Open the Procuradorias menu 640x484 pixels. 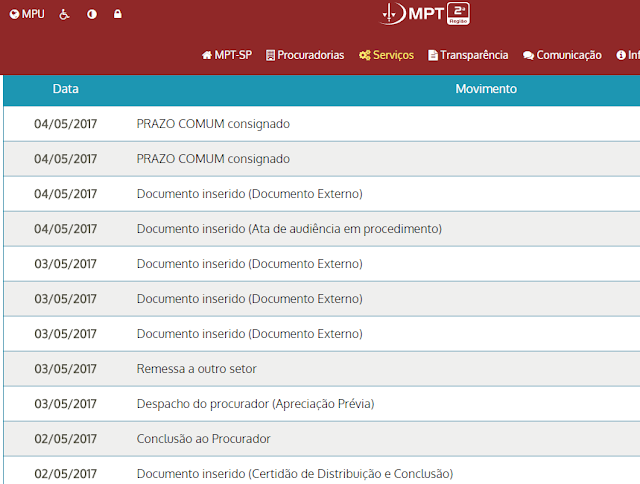coord(305,55)
